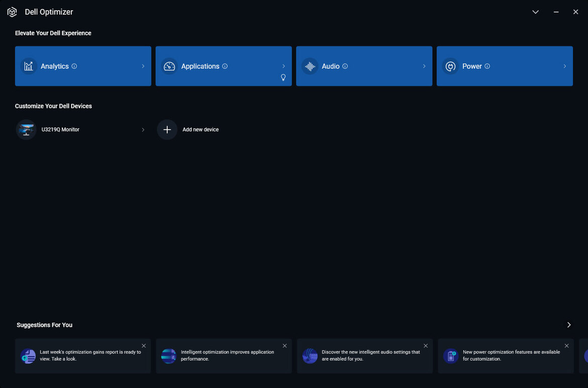The height and width of the screenshot is (388, 588).
Task: Click the lightbulb icon on Applications tile
Action: 283,77
